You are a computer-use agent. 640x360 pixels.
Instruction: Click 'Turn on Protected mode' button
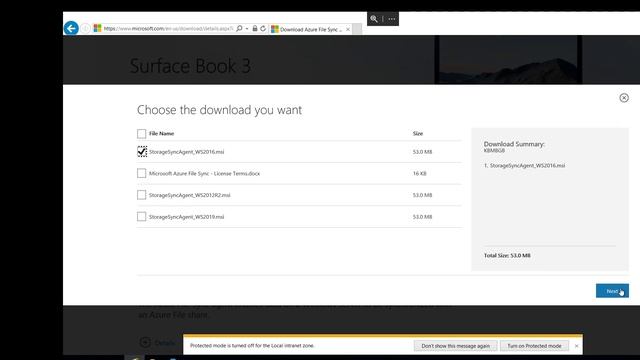(534, 346)
